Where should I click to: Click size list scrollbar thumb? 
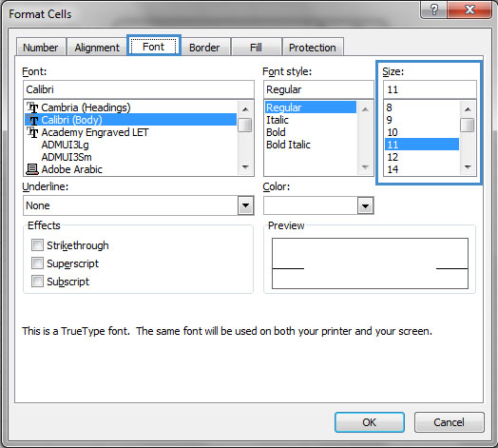point(468,125)
